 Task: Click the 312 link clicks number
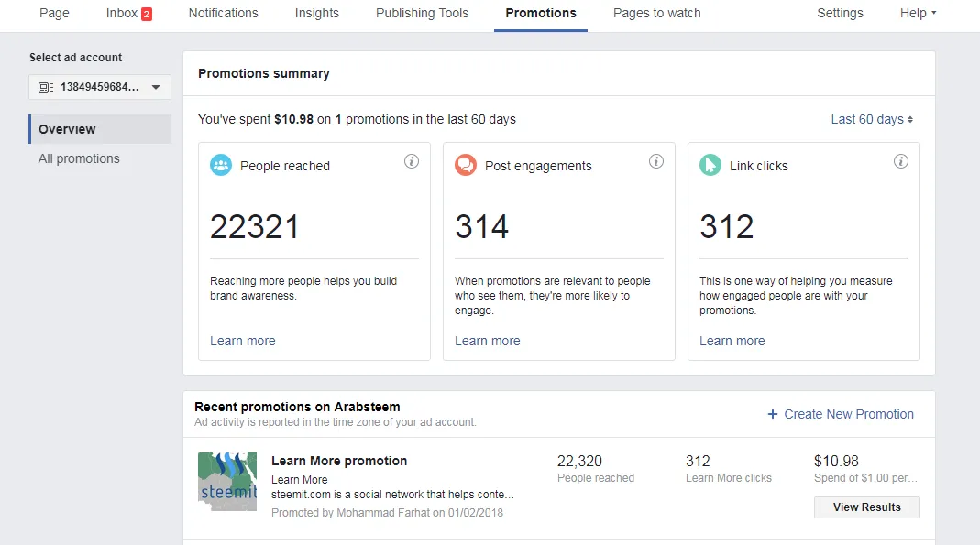(726, 226)
